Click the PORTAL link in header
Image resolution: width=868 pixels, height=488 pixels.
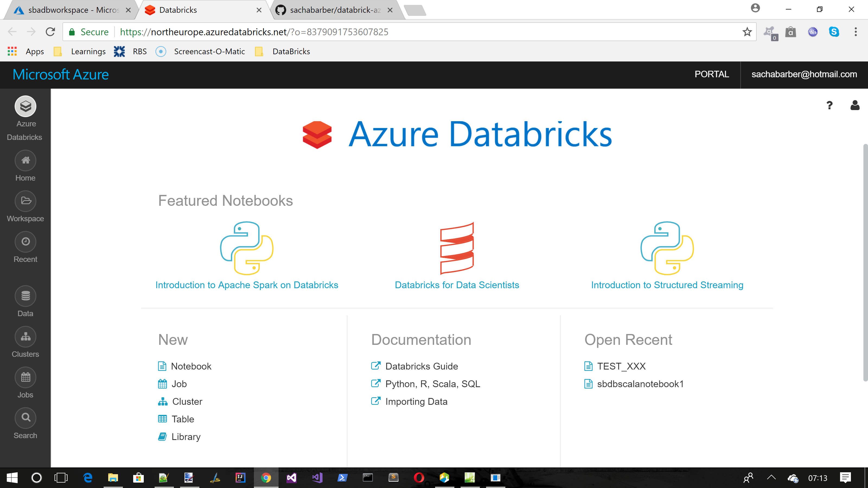[712, 74]
